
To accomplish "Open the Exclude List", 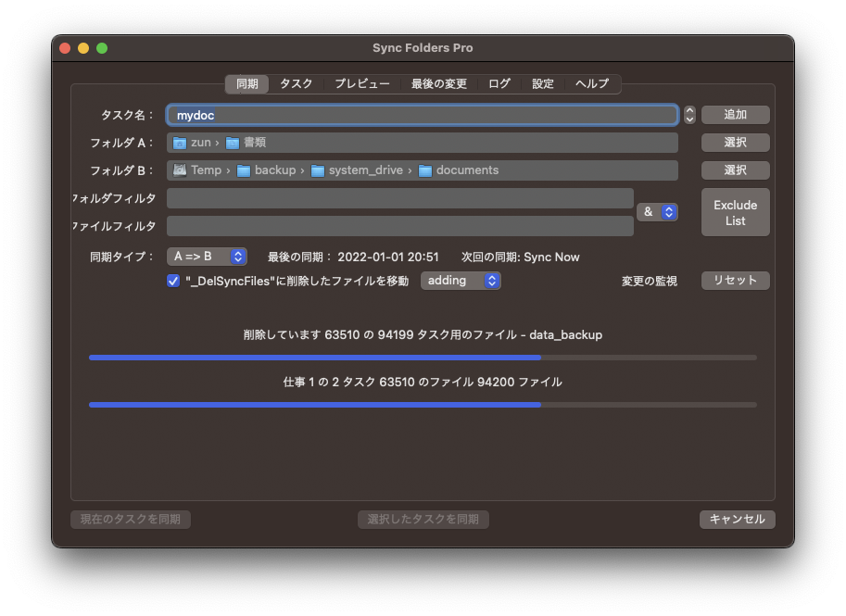I will point(735,212).
